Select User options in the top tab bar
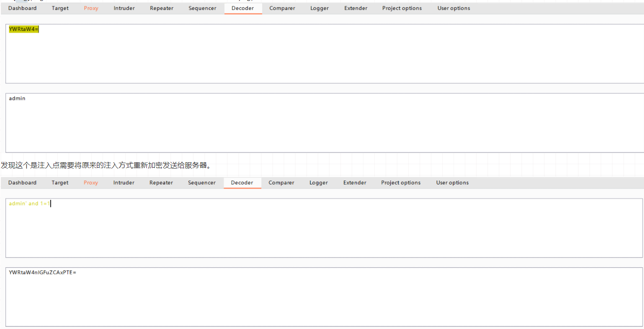Screen dimensions: 644x329 tap(453, 8)
